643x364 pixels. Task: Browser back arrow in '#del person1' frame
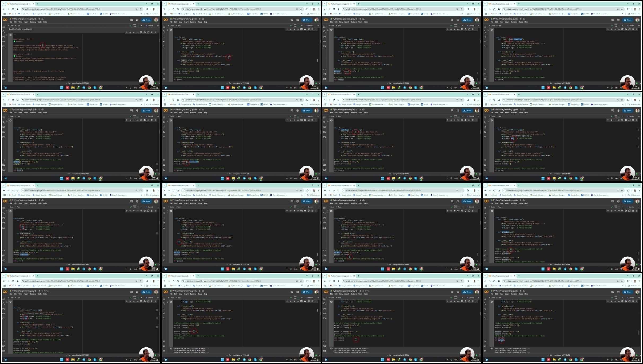pos(164,281)
